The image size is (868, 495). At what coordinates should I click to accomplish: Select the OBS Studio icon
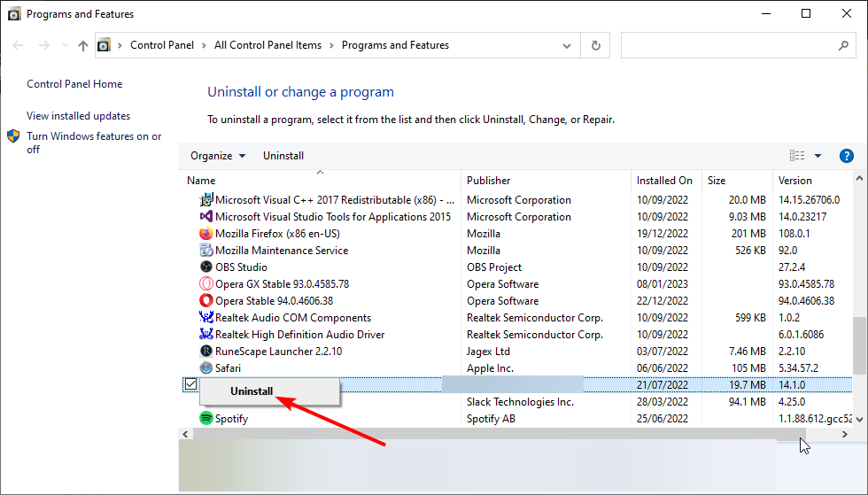pyautogui.click(x=205, y=267)
